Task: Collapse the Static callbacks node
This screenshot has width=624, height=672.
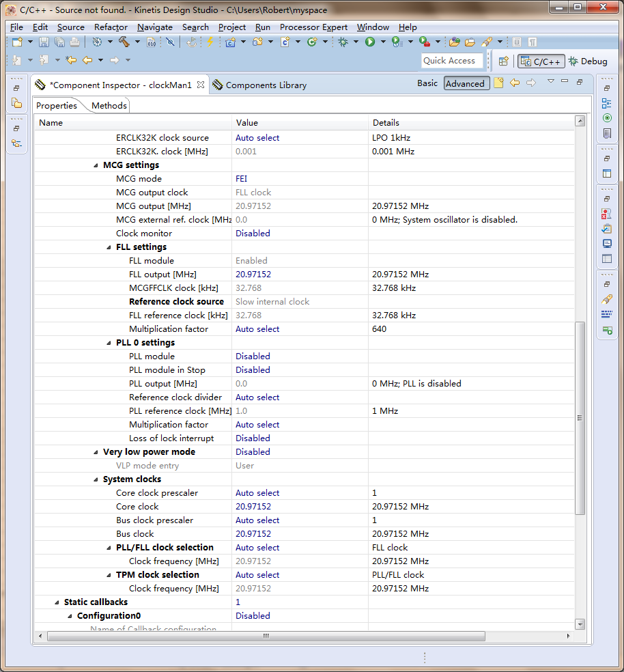Action: (x=57, y=602)
